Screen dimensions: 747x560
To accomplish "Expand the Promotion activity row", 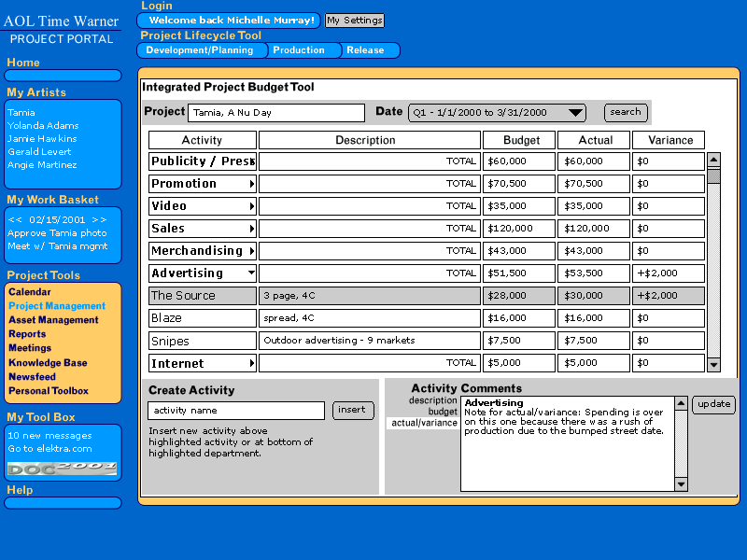I will coord(251,184).
